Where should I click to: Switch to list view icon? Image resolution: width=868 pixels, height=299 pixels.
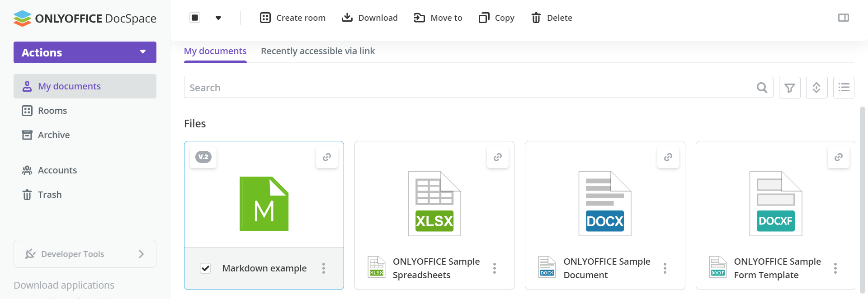click(844, 88)
